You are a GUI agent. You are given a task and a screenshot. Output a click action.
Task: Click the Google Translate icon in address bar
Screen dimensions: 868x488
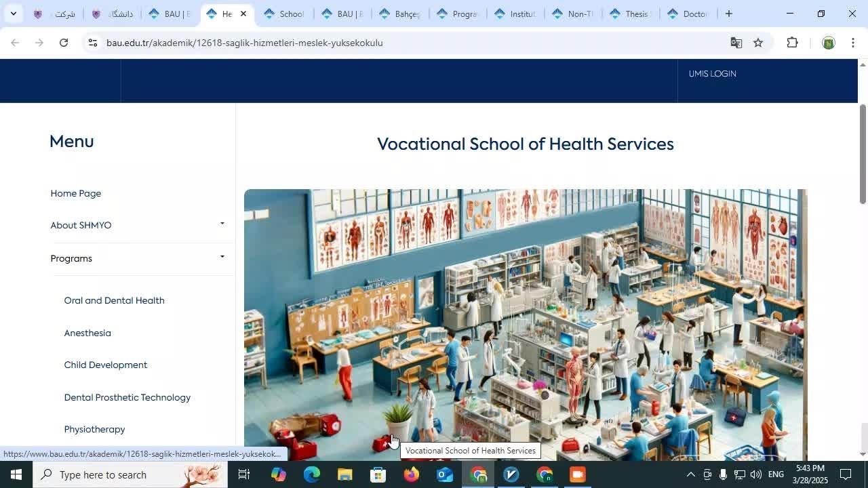(x=736, y=43)
